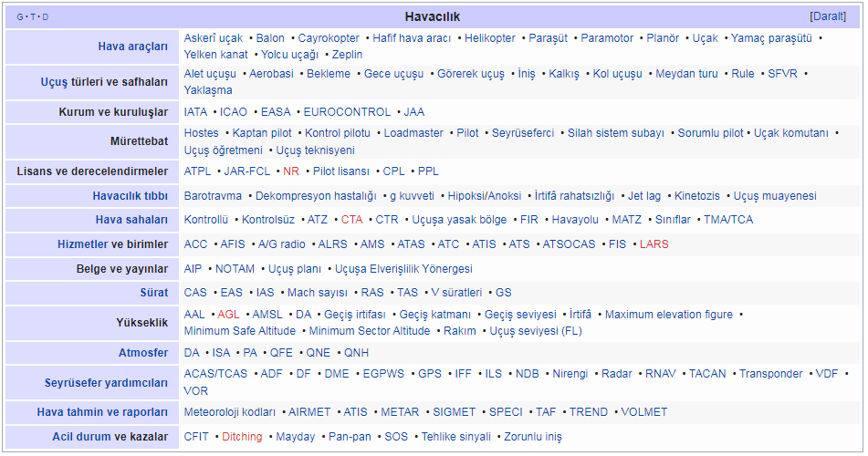Click the TMA/TCA link
Viewport: 868px width, 456px height.
[728, 220]
